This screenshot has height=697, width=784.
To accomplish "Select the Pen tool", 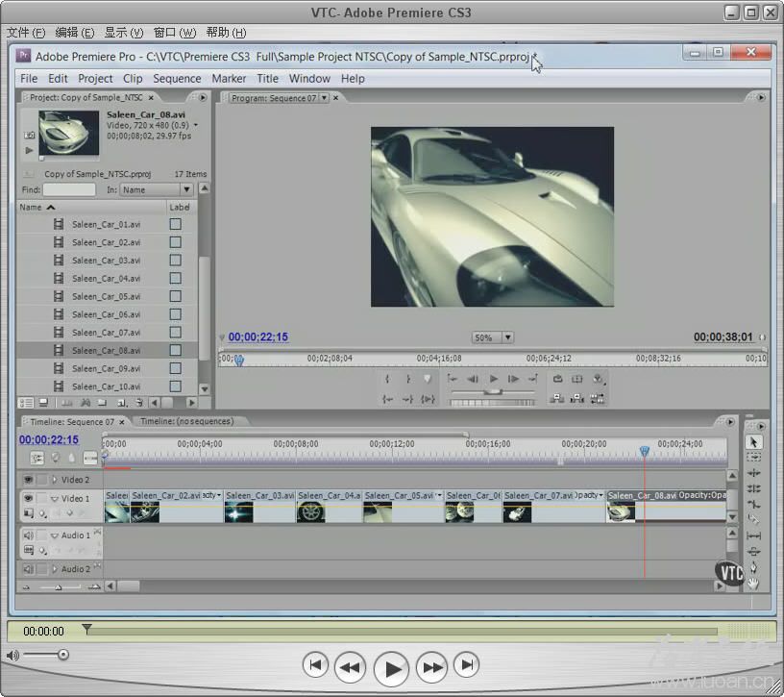I will coord(753,567).
